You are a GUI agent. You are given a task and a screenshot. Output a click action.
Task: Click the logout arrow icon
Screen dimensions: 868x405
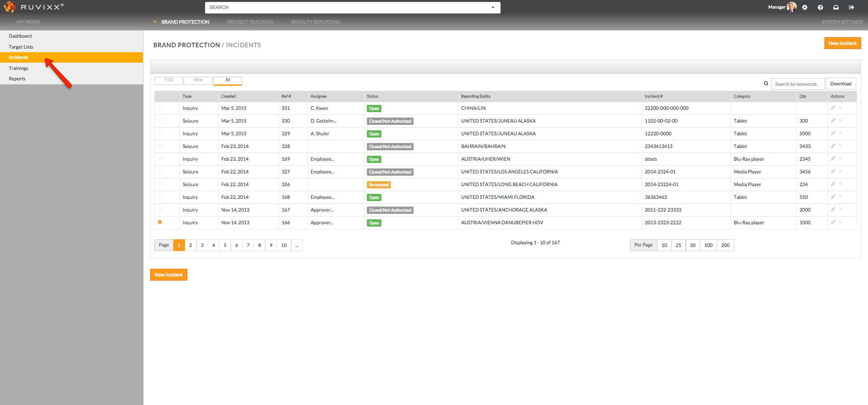coord(851,7)
